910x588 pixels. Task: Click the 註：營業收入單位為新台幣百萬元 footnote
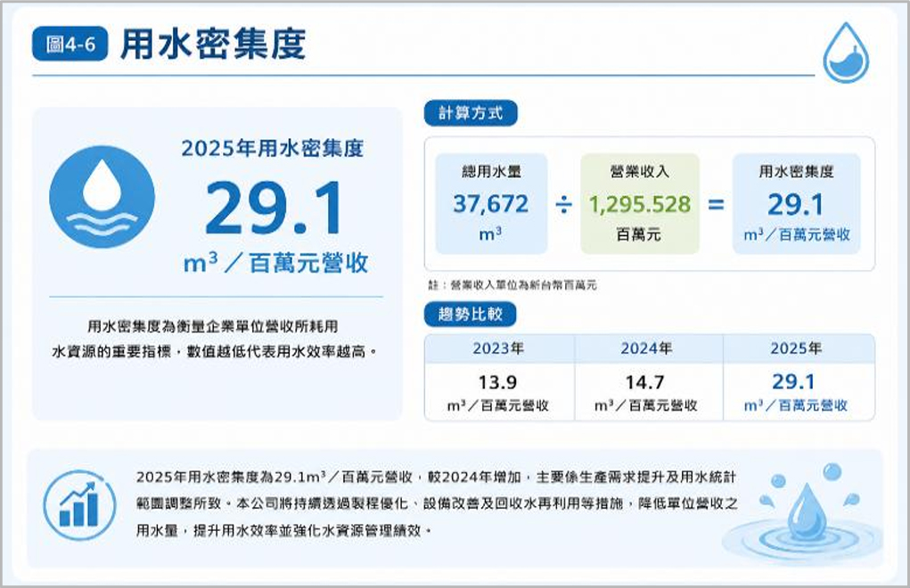coord(512,285)
